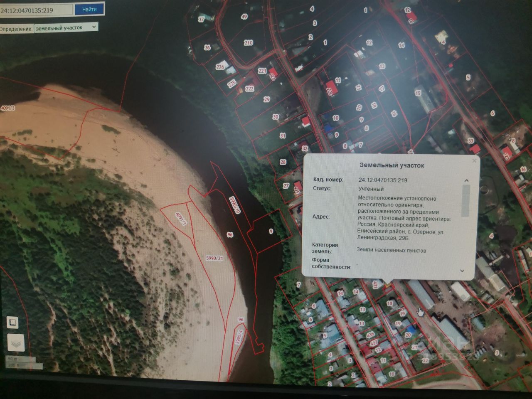Select parcel labeled 222 on map
The width and height of the screenshot is (532, 399).
tap(249, 89)
